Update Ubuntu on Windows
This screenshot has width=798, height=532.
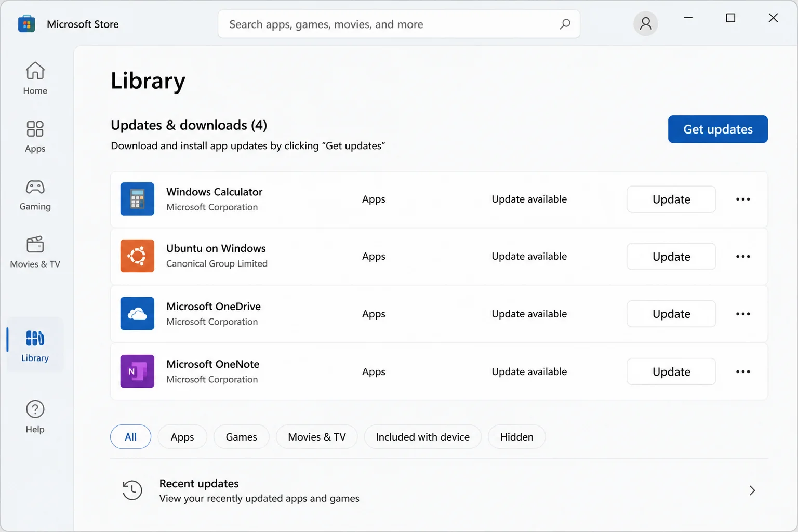[x=671, y=257]
